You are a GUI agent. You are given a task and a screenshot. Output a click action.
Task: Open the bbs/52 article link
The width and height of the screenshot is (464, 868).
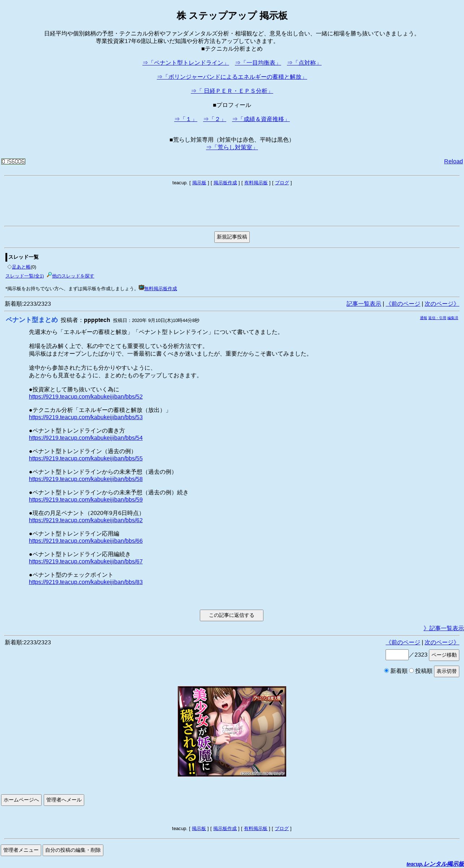click(86, 397)
